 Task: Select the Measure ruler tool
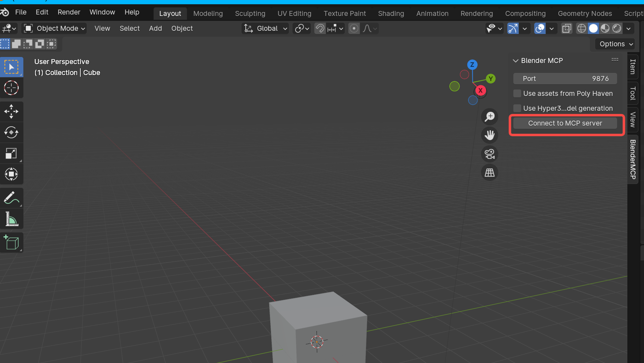pyautogui.click(x=11, y=219)
